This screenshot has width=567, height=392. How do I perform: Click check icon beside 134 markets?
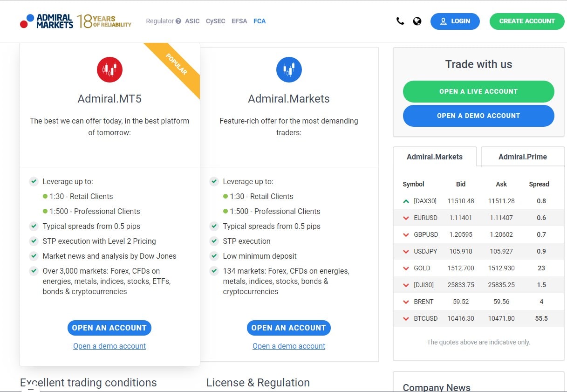pyautogui.click(x=214, y=271)
